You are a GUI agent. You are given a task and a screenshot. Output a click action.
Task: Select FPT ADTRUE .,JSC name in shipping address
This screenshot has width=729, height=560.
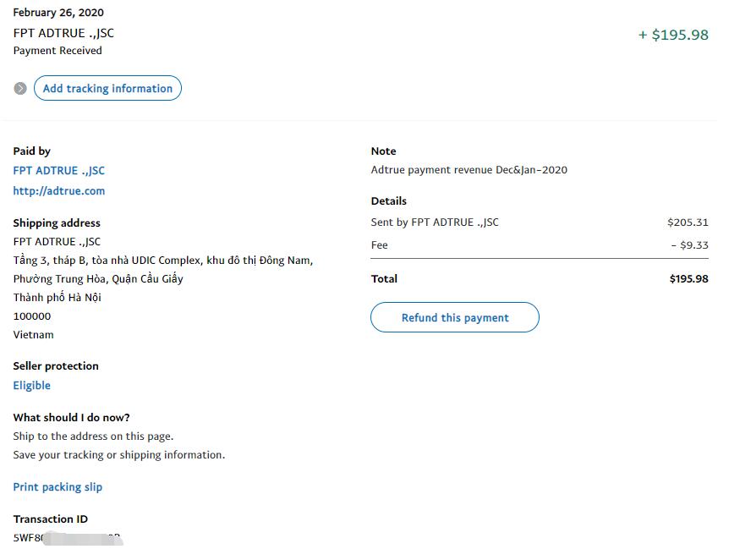point(57,242)
